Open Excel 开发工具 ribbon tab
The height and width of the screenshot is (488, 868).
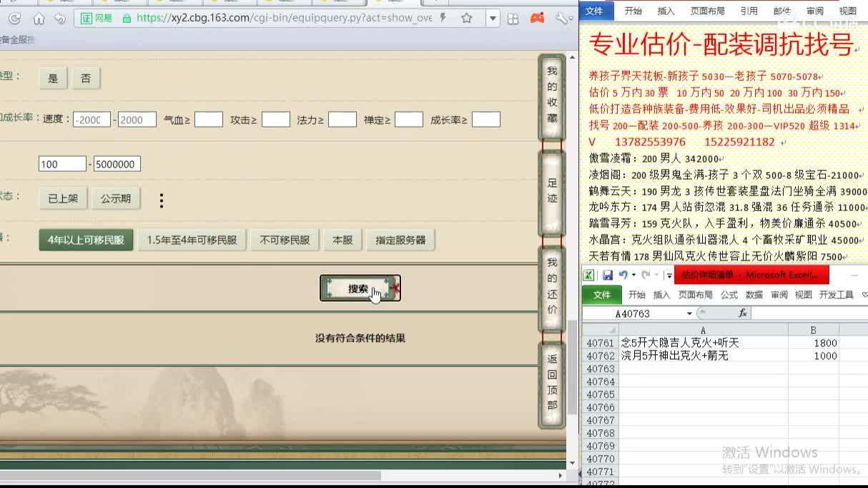pyautogui.click(x=837, y=295)
